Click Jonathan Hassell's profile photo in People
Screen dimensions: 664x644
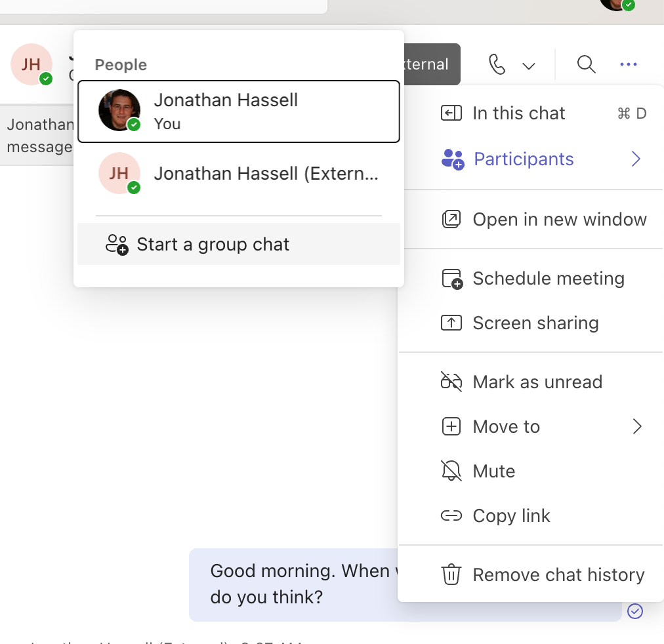pos(119,110)
